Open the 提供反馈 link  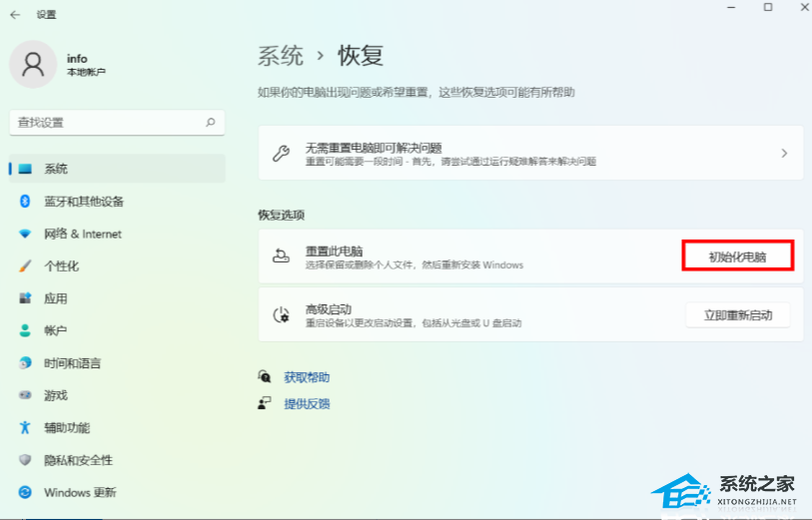tap(307, 404)
